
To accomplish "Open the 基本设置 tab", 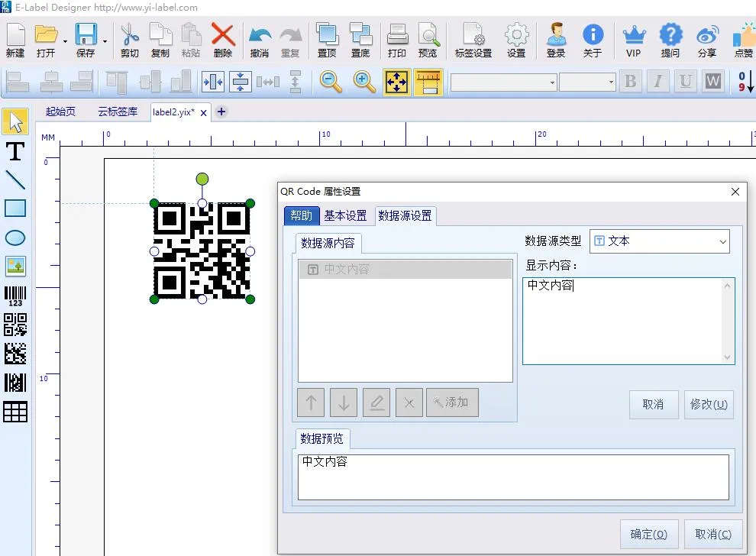I will pos(345,215).
